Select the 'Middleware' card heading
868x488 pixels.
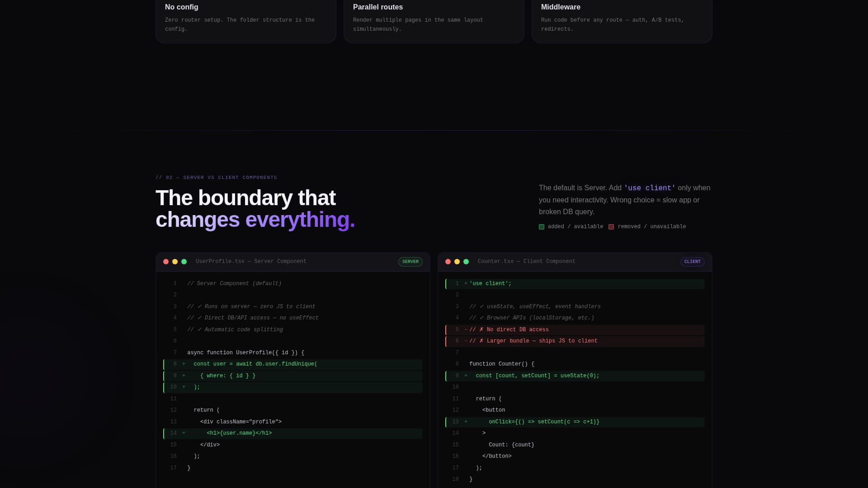pyautogui.click(x=561, y=7)
